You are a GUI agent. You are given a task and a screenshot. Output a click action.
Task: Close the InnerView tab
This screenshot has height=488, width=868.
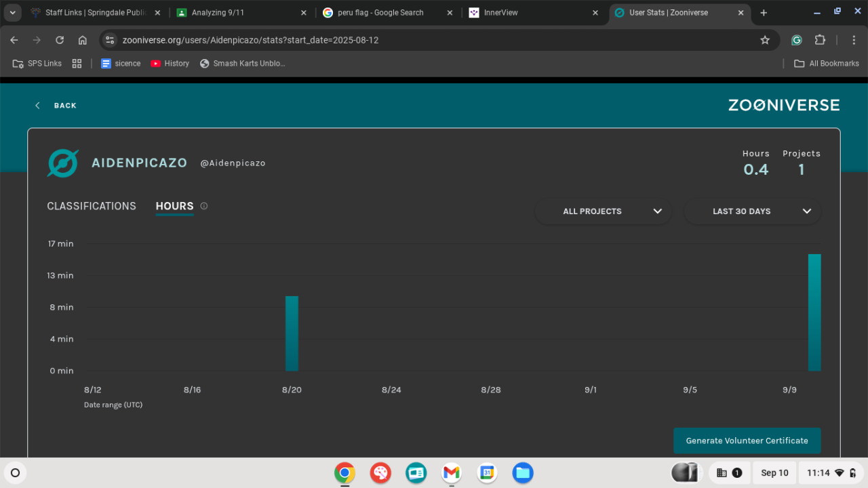[595, 13]
